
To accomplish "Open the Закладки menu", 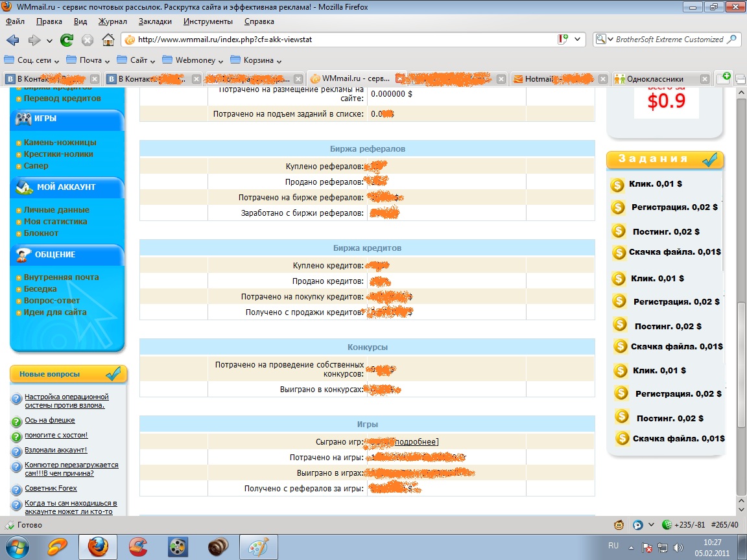I will tap(156, 21).
